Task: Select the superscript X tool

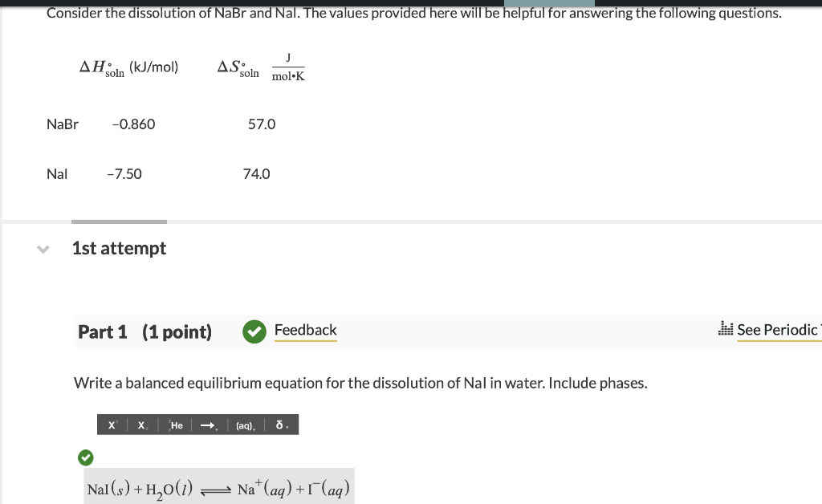Action: point(112,425)
